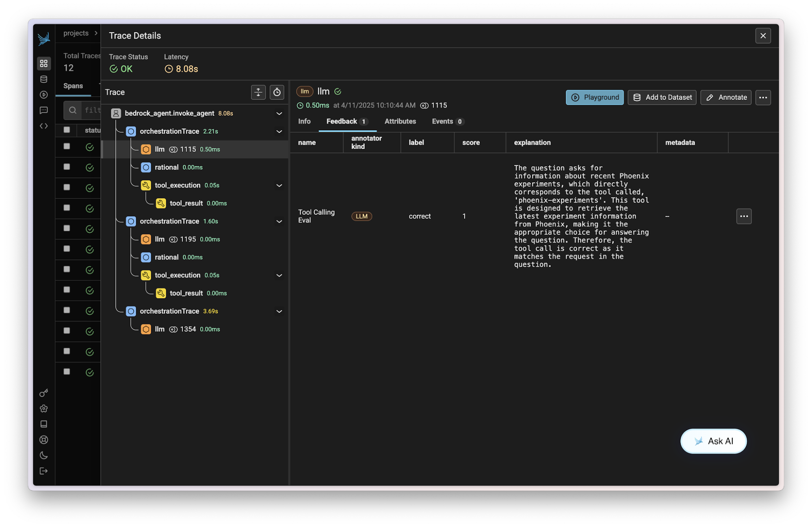The width and height of the screenshot is (812, 528).
Task: Click the latency stopwatch icon above the trace tree
Action: click(277, 92)
